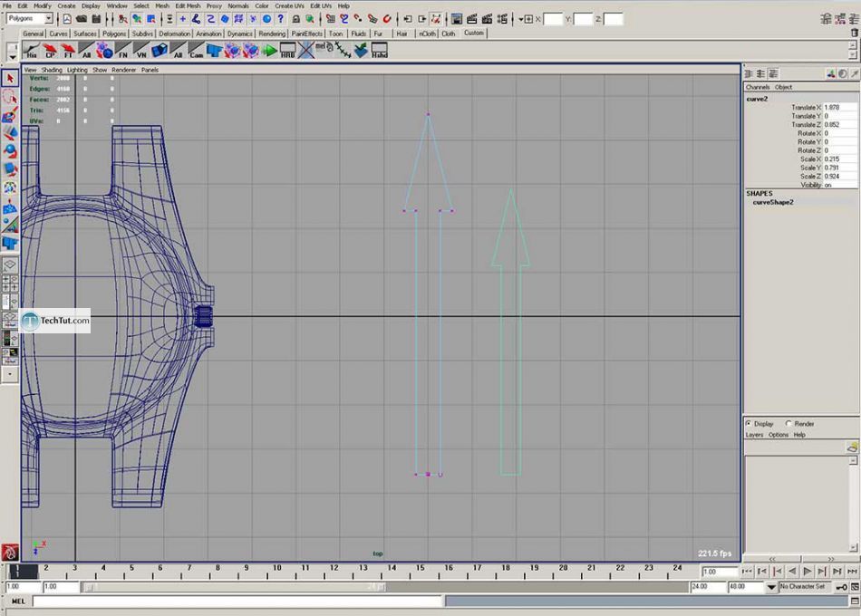Click the Hshd shelf button
Screen dimensions: 861x616
380,51
